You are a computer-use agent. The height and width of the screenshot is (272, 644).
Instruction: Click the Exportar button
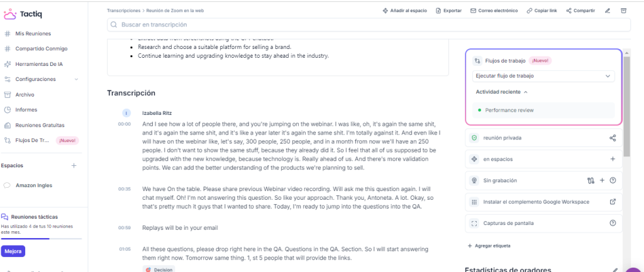click(x=448, y=11)
